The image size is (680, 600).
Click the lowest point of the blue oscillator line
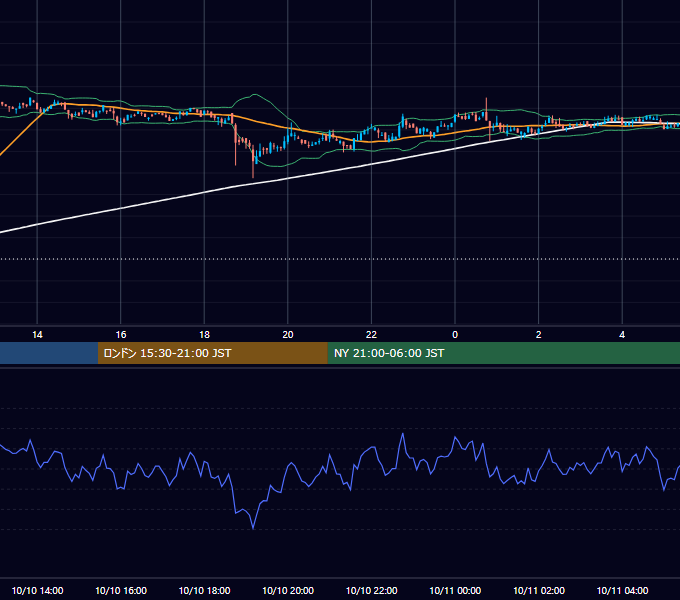coord(253,528)
